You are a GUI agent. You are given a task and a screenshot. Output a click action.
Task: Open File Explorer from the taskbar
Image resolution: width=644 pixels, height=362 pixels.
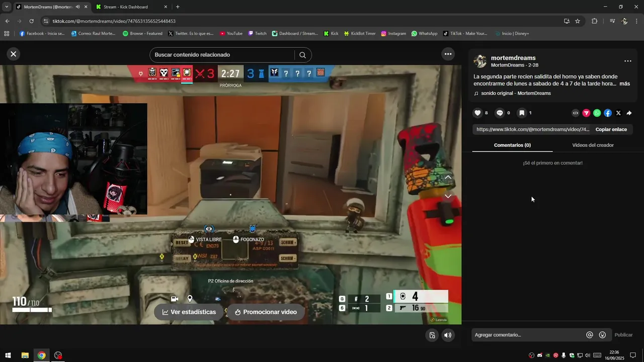[25, 355]
